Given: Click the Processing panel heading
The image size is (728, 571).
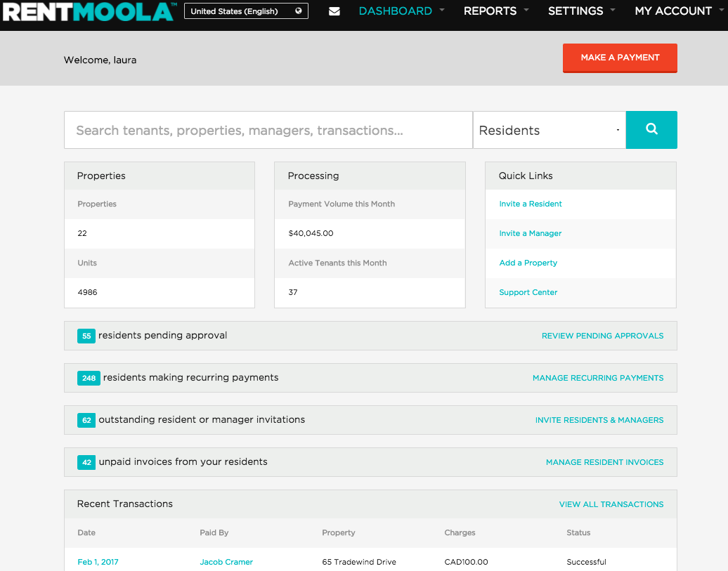Looking at the screenshot, I should [313, 176].
